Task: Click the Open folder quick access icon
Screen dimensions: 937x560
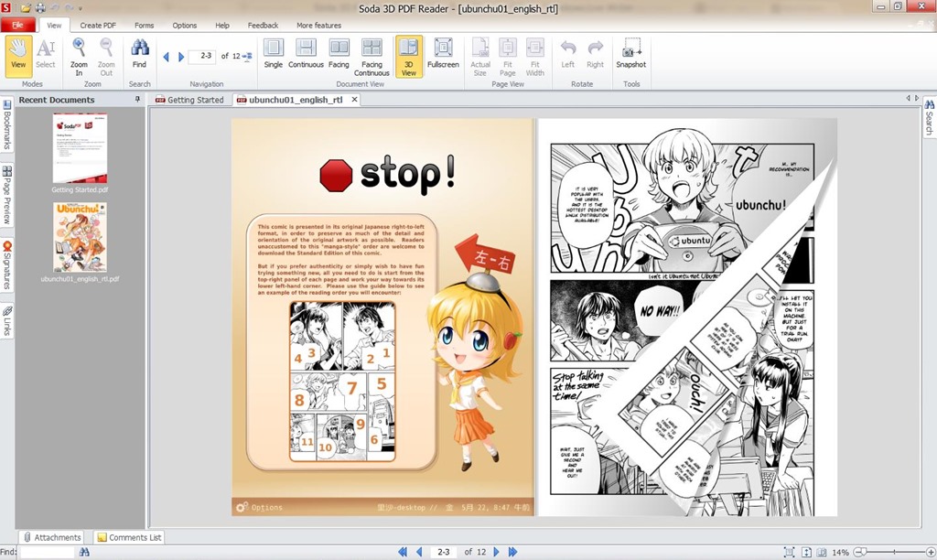Action: tap(26, 7)
